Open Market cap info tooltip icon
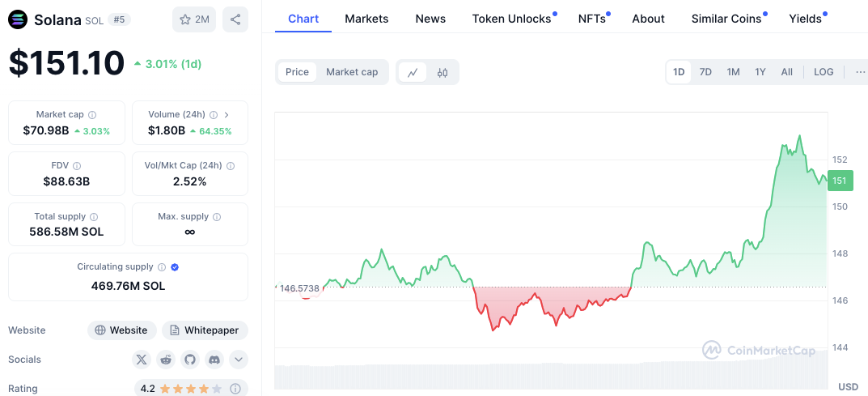Screen dimensions: 868x396 [x=92, y=115]
